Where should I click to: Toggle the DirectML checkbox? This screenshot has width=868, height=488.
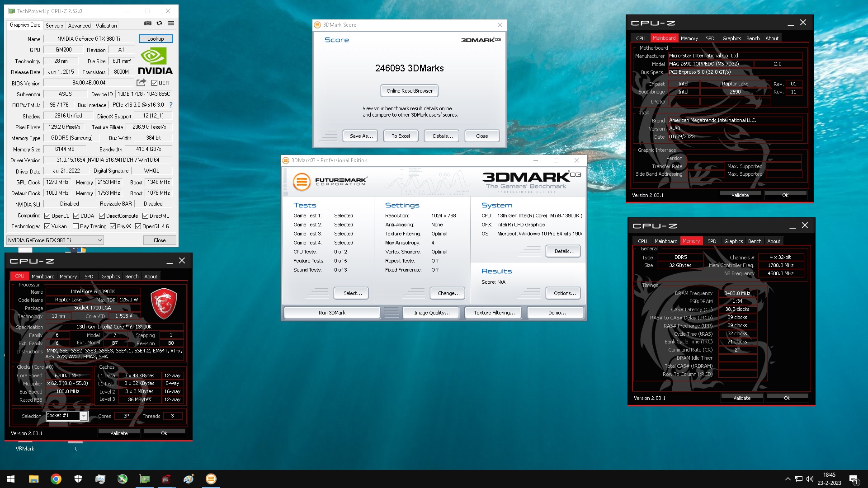145,216
